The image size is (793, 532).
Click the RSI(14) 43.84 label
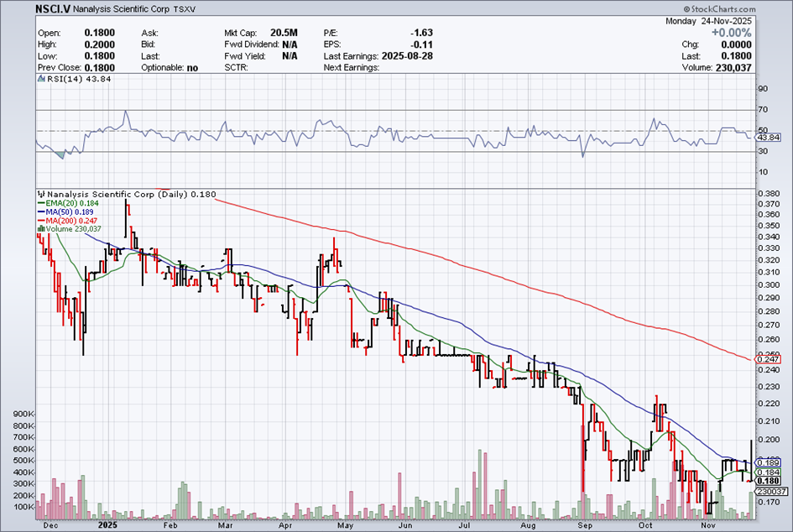[79, 79]
